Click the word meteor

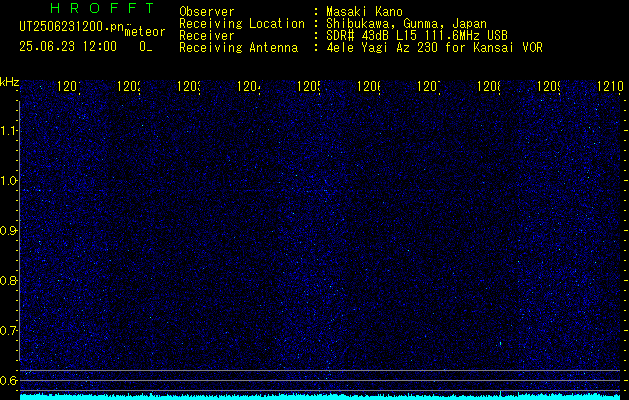click(x=145, y=32)
